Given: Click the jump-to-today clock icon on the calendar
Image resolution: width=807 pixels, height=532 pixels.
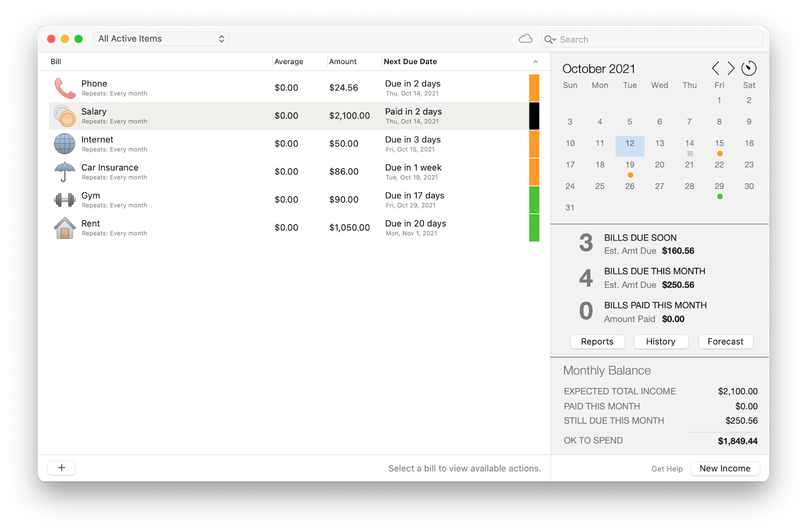Looking at the screenshot, I should [748, 68].
